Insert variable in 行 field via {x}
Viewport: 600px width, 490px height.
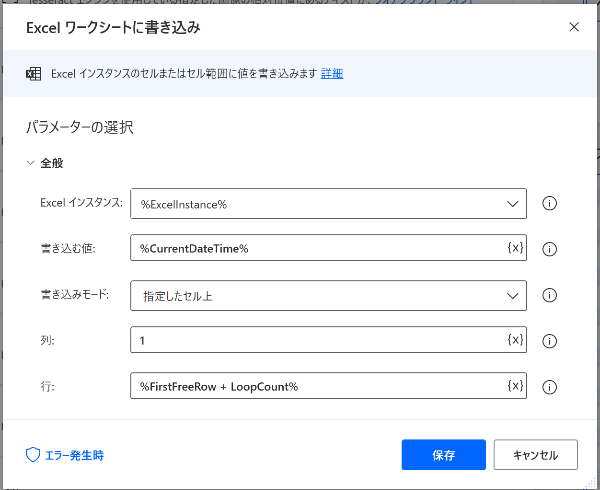pos(515,386)
